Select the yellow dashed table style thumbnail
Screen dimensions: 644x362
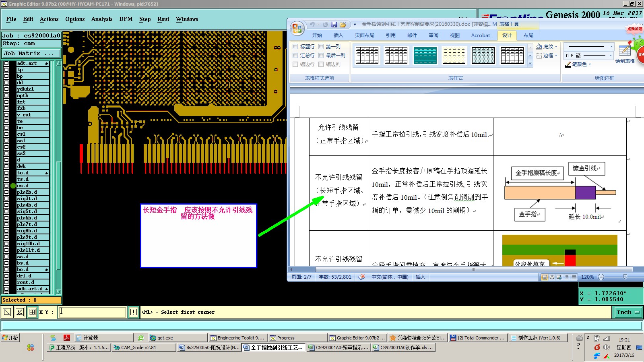(x=454, y=55)
